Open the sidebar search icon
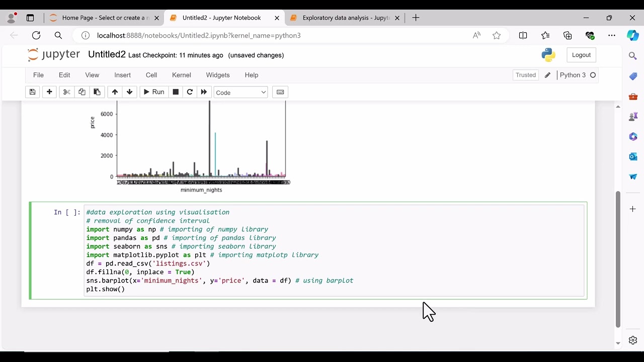The image size is (644, 362). pyautogui.click(x=633, y=56)
